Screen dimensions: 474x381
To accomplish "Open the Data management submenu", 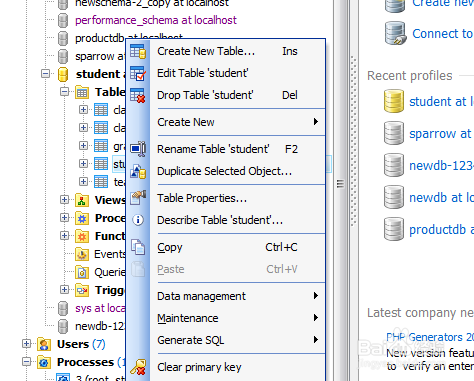I will pos(237,296).
